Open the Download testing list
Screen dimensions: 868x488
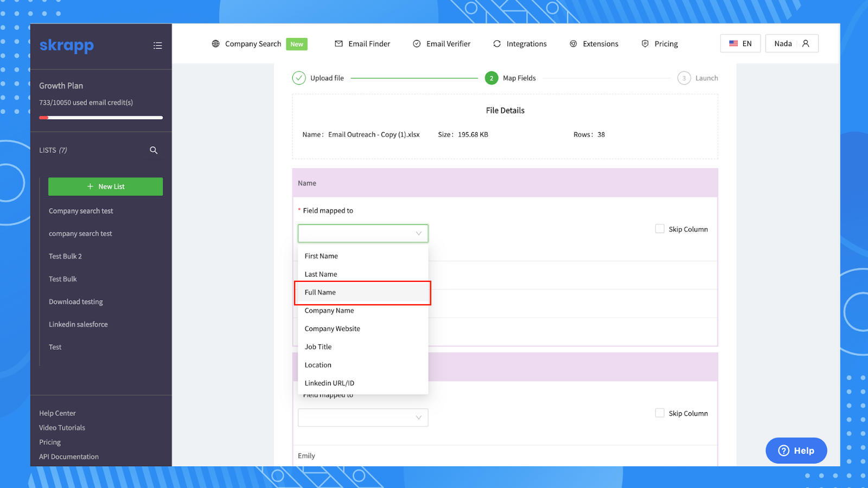pos(76,302)
